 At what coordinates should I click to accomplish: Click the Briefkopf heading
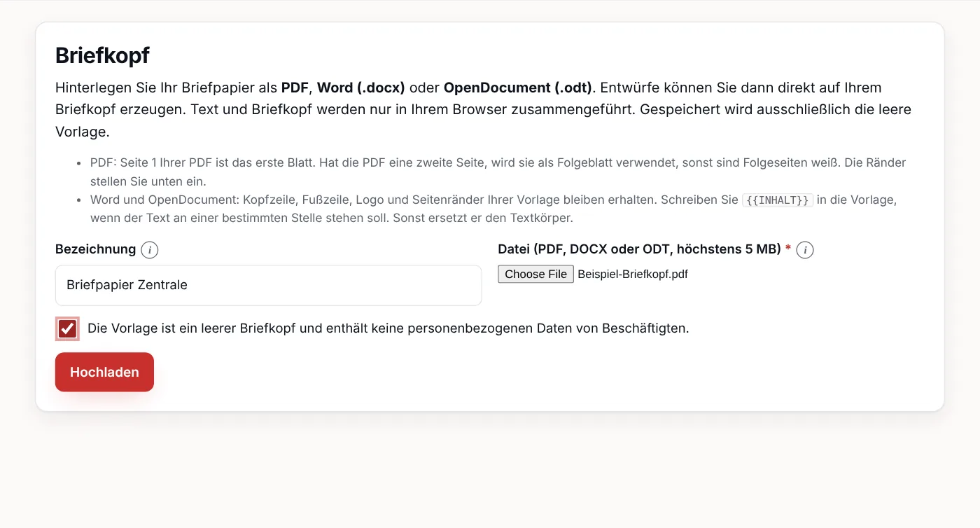(102, 55)
